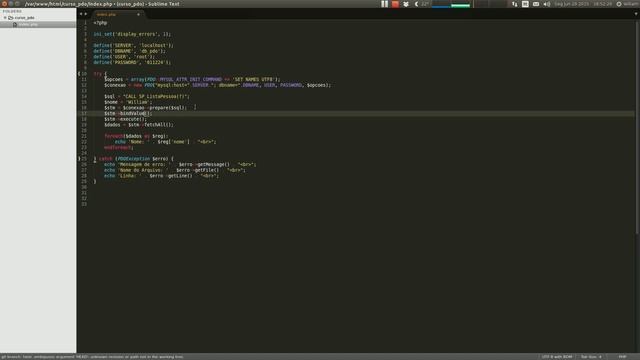Click the pause recording icon in top panel
Screen dimensions: 640x360
coord(384,4)
